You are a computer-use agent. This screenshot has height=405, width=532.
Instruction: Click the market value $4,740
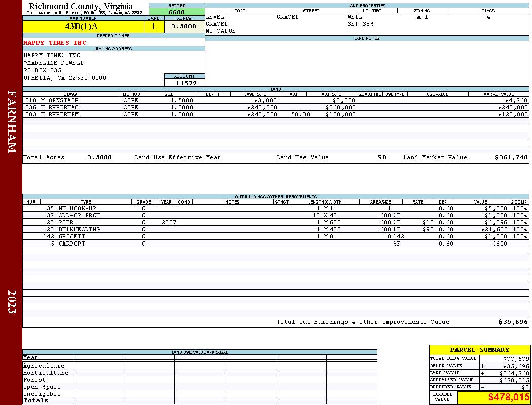click(516, 101)
